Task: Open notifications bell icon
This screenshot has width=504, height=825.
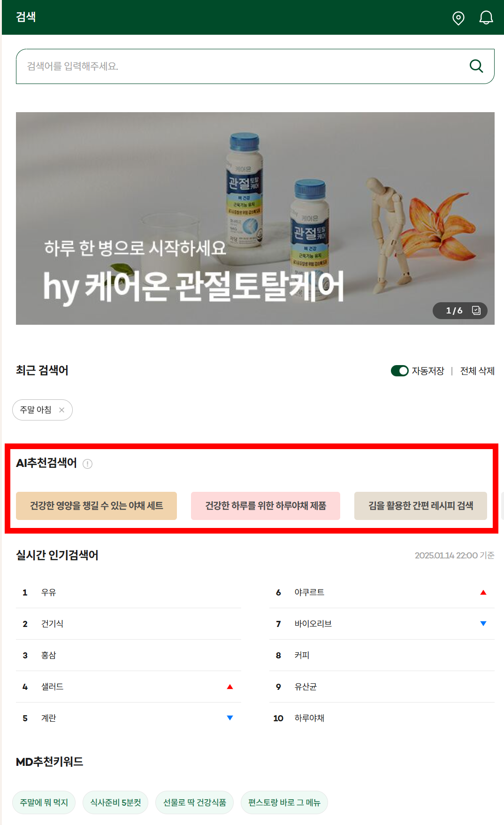Action: 486,18
